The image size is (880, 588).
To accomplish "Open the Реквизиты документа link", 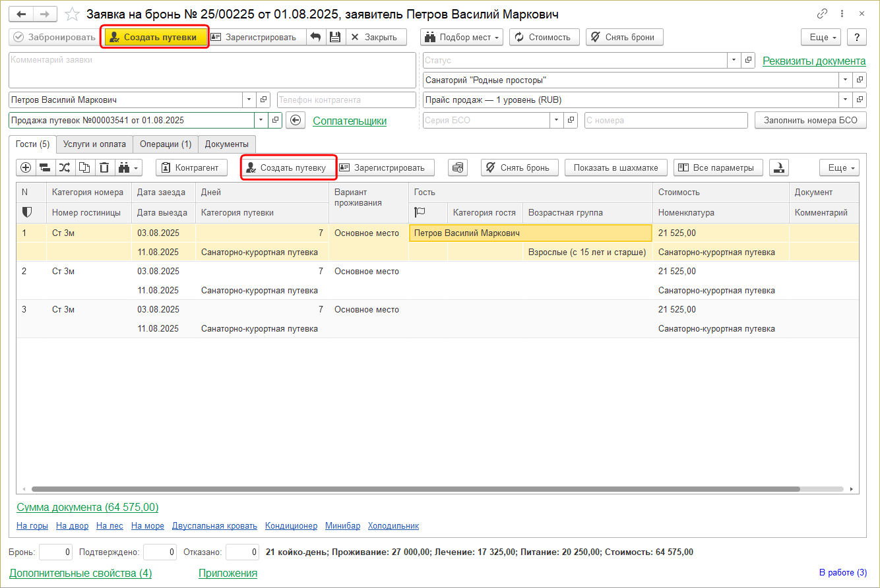I will [814, 61].
